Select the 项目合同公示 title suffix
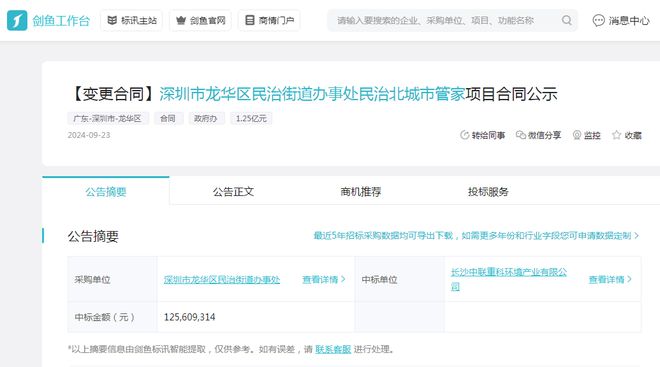Screen dimensions: 660x367 click(511, 94)
